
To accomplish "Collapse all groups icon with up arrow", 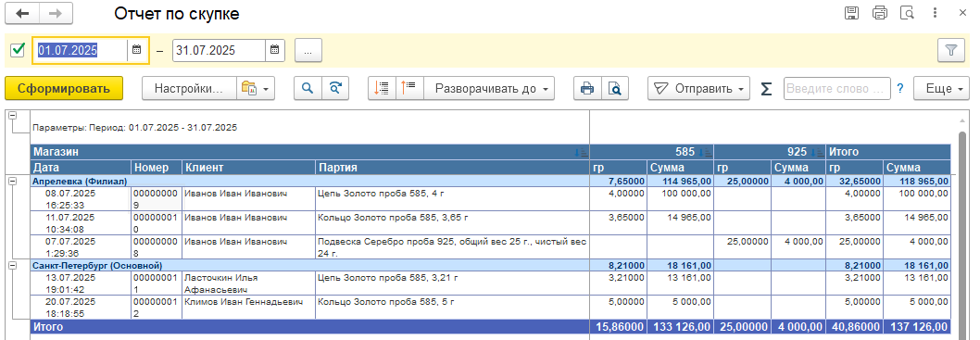I will 410,88.
